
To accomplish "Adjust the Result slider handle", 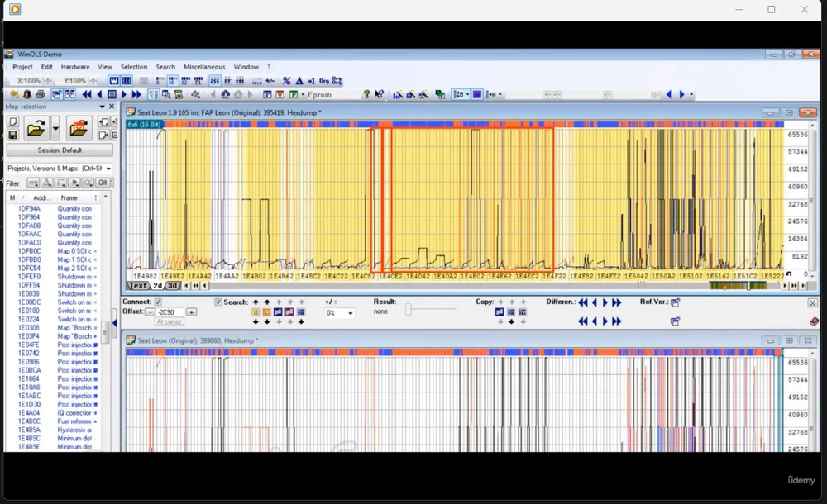I will pyautogui.click(x=408, y=309).
